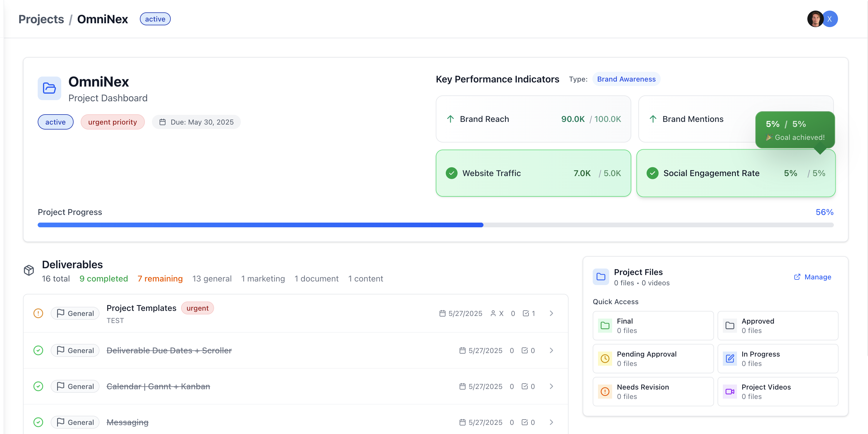
Task: Click the Needs Revision alert icon
Action: (605, 392)
